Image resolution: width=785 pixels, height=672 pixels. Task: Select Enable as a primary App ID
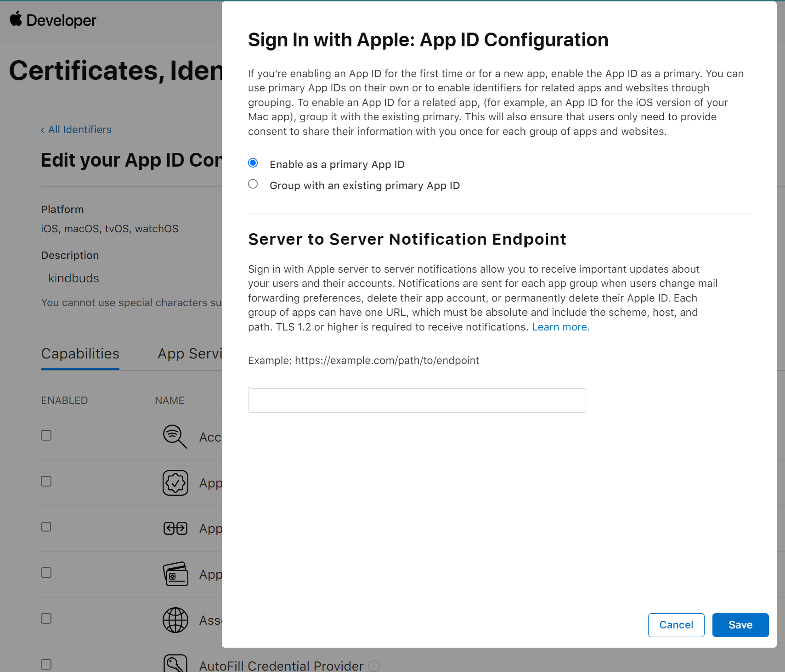coord(253,163)
